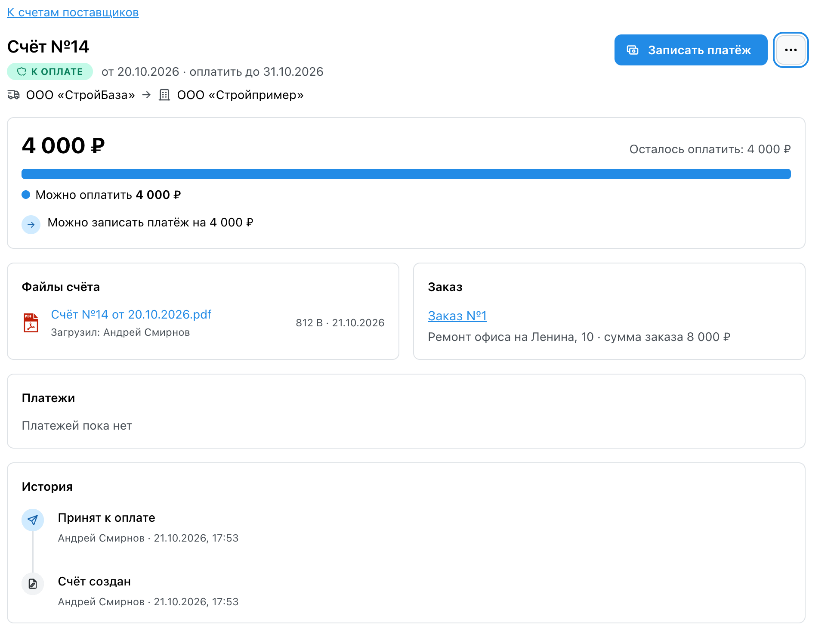Viewport: 840px width, 638px height.
Task: Click buyer name ООО «Стройпример»
Action: 240,95
